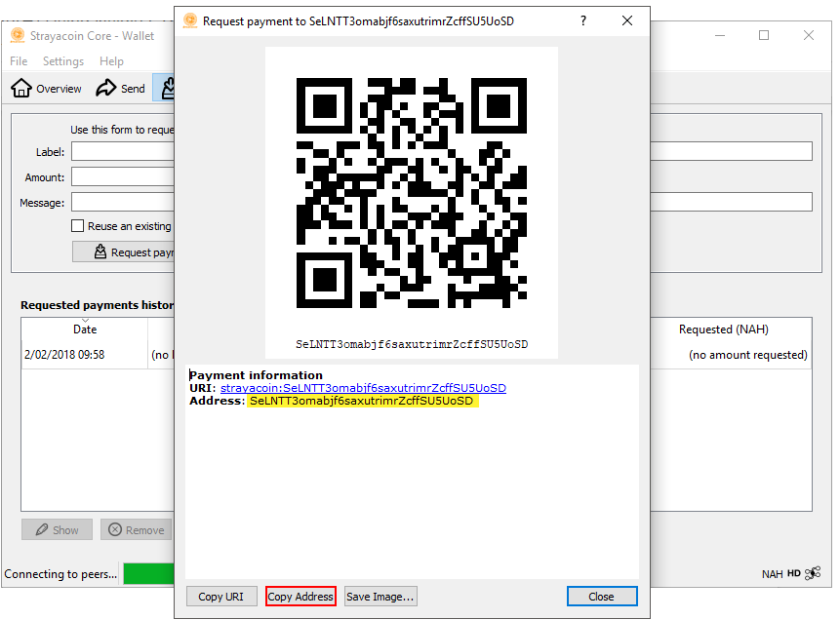Click the dialog help question mark

click(583, 20)
